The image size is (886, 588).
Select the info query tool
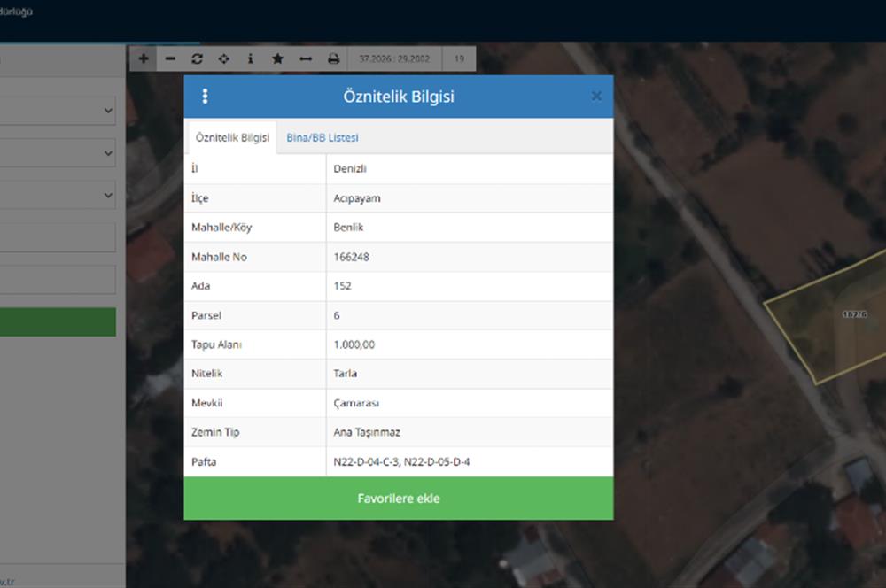coord(251,58)
